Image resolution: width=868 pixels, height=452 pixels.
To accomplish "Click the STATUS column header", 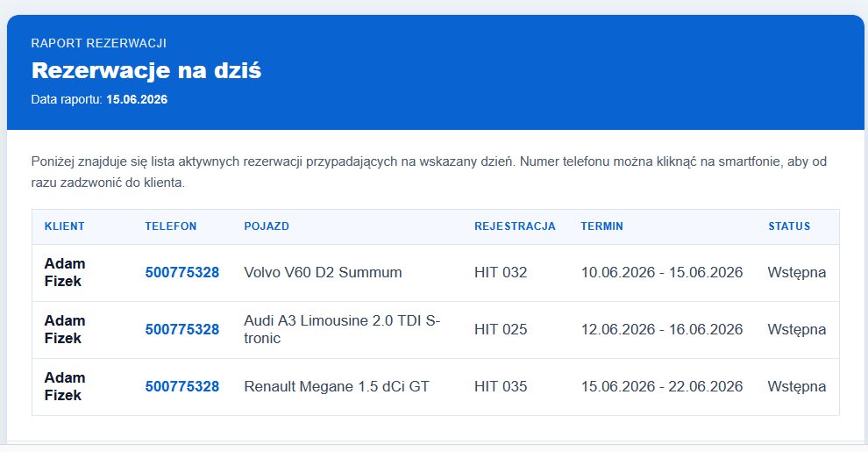I will point(789,226).
